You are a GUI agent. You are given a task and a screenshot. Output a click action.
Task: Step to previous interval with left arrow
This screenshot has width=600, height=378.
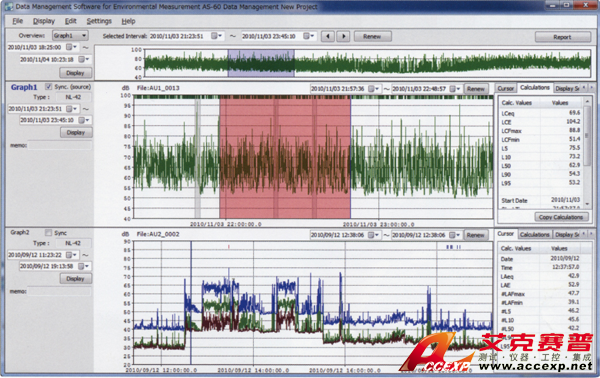point(327,36)
